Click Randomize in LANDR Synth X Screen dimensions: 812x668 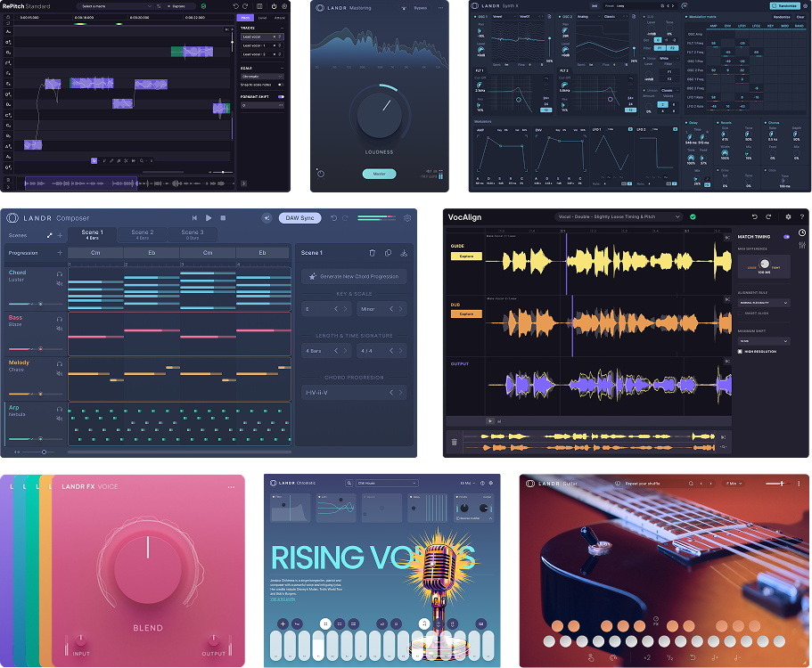coord(784,5)
